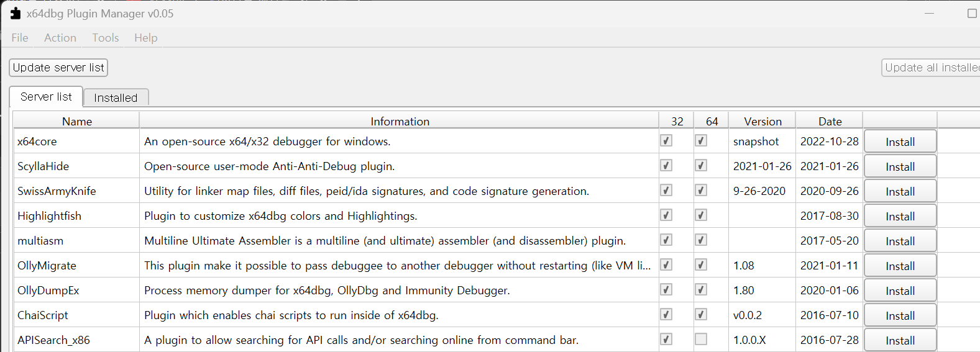Toggle 64-bit checkbox for SwissArmyKnife
980x352 pixels.
(701, 190)
